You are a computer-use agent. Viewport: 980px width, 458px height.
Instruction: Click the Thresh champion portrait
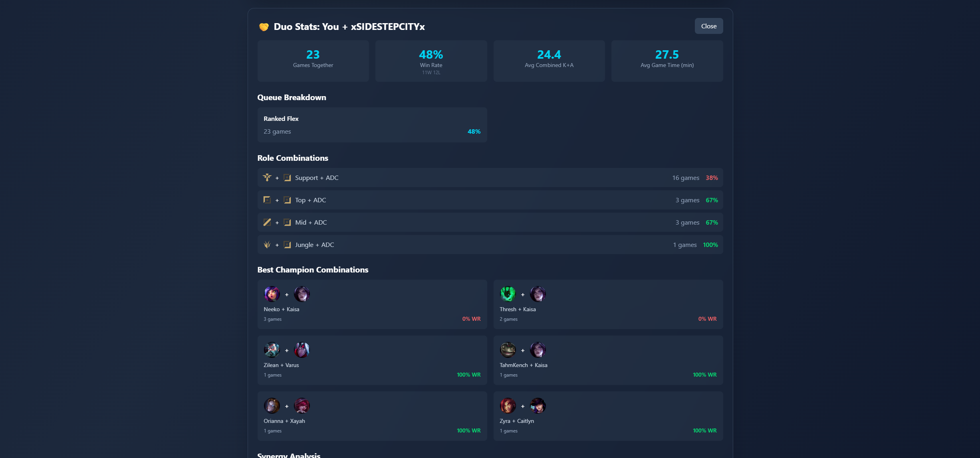pos(508,294)
